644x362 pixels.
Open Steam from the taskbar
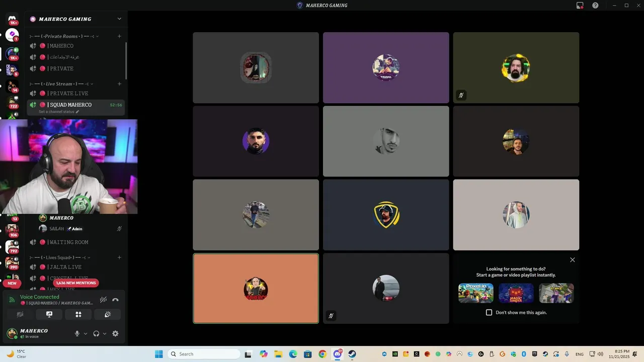pos(352,354)
